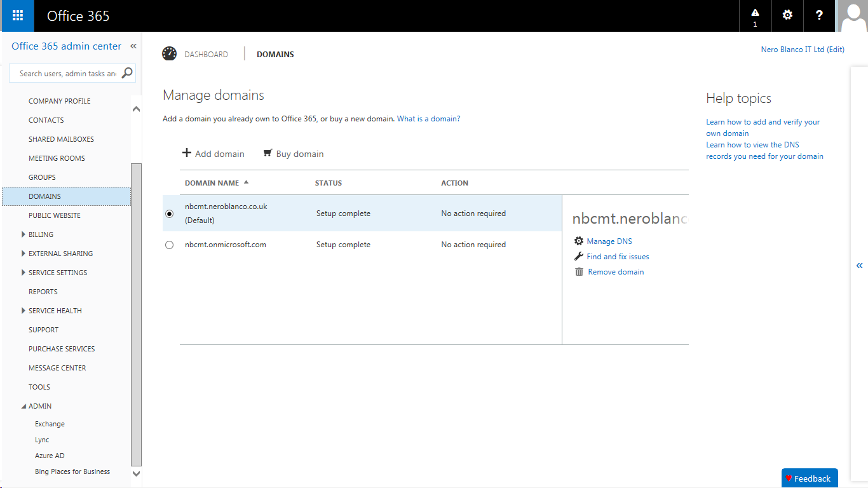The height and width of the screenshot is (488, 868).
Task: Open COMPANY PROFILE in the sidebar
Action: 60,101
